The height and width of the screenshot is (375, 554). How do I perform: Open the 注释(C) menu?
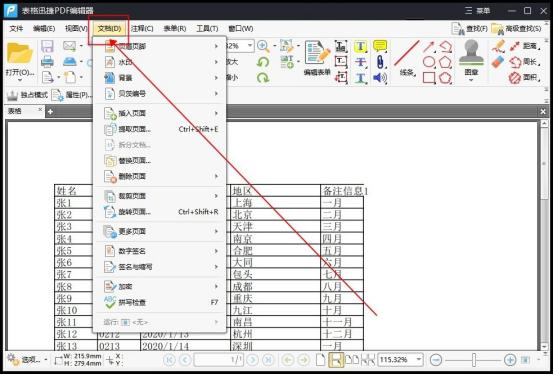(142, 29)
